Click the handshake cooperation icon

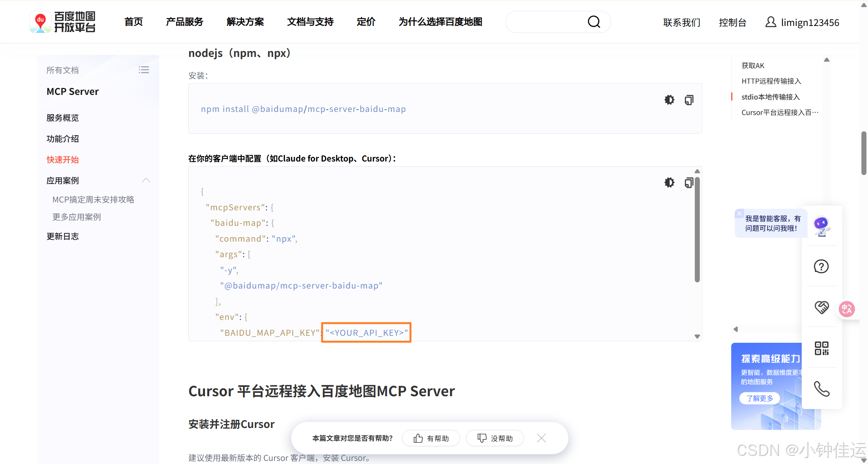point(821,308)
